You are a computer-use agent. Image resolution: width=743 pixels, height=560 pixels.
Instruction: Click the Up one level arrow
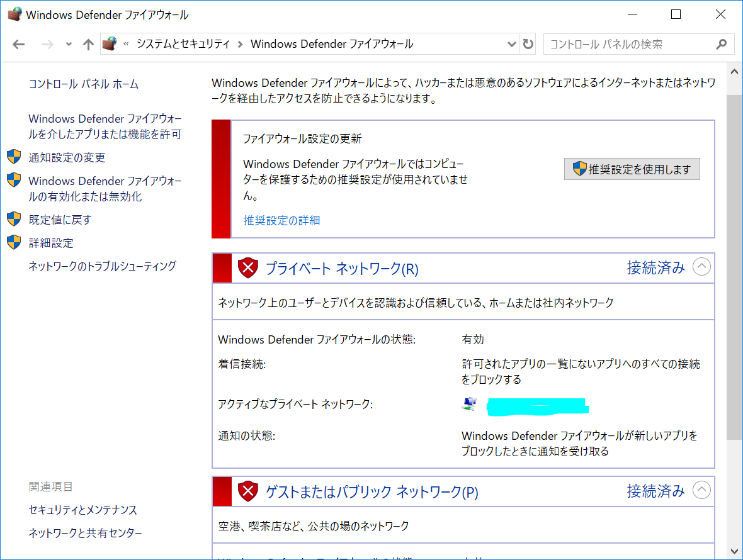click(88, 44)
